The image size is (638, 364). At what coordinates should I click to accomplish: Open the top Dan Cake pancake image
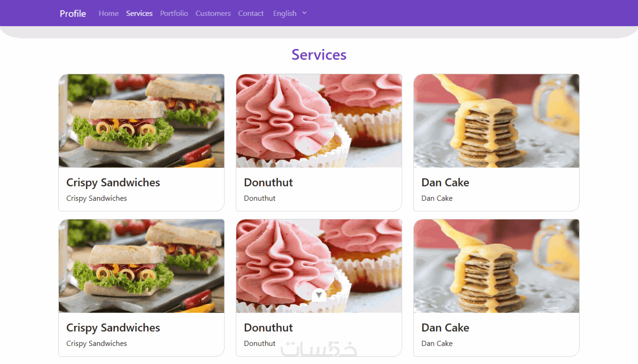[496, 120]
